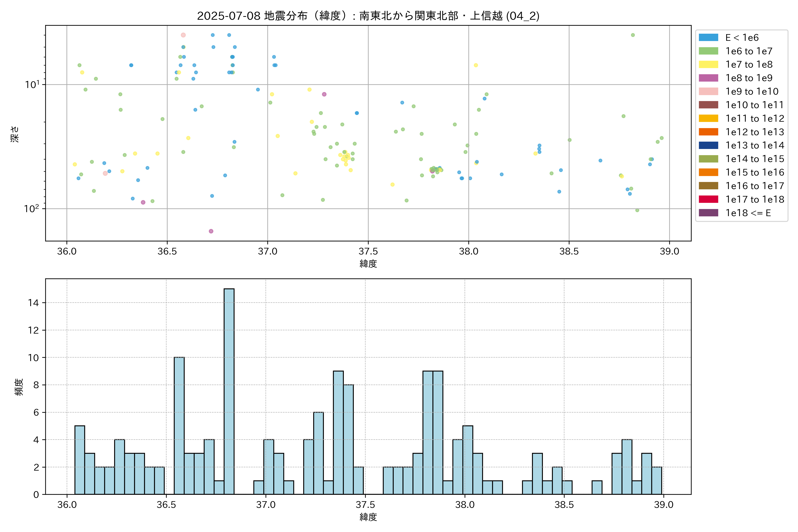Click the '1e10 to 1e11' legend label text

click(754, 105)
